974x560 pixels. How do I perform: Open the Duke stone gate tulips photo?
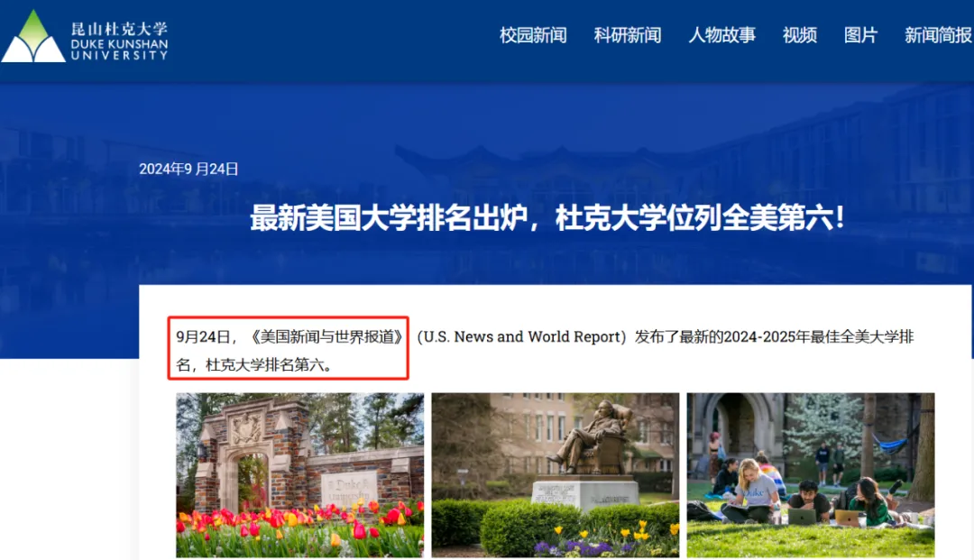pos(300,475)
